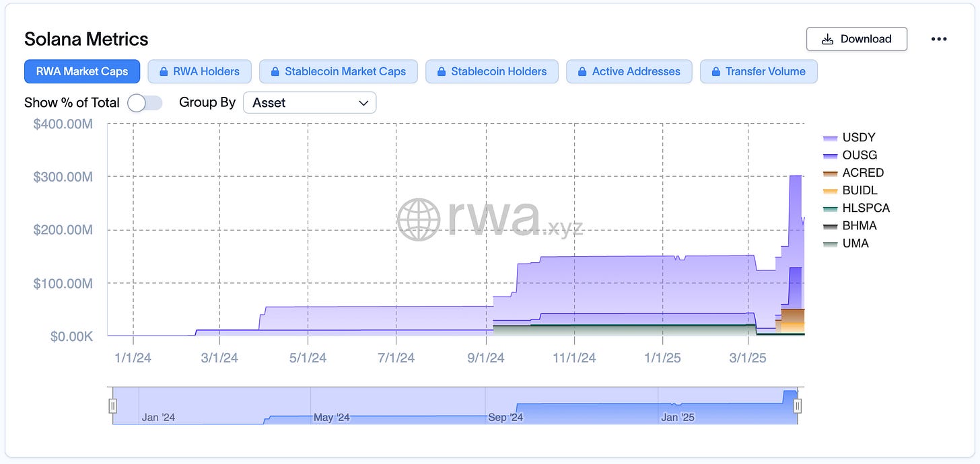The height and width of the screenshot is (464, 980).
Task: Click the USDY legend label
Action: click(x=859, y=138)
